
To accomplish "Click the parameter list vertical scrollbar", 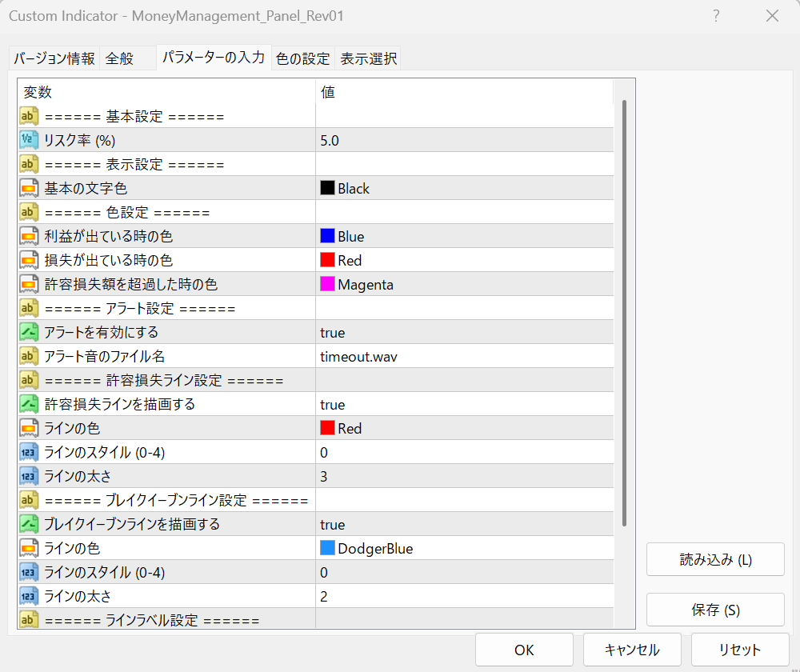I will coord(624,313).
